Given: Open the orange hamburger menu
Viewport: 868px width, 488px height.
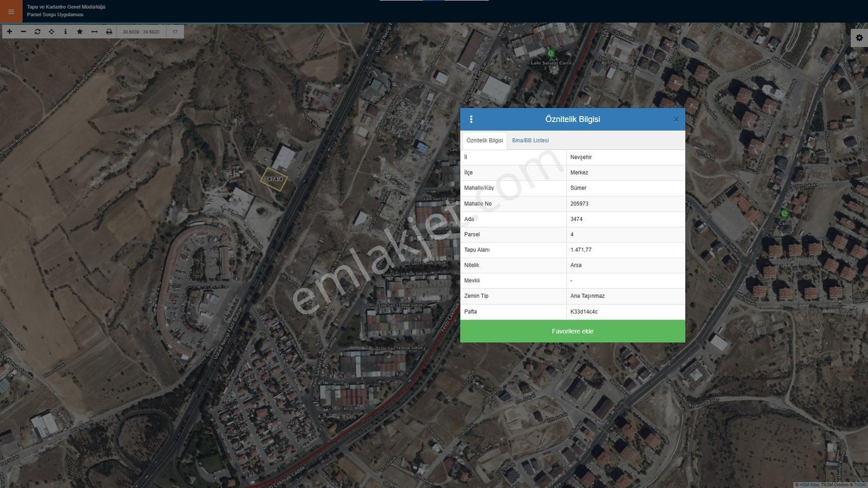Looking at the screenshot, I should (x=11, y=11).
